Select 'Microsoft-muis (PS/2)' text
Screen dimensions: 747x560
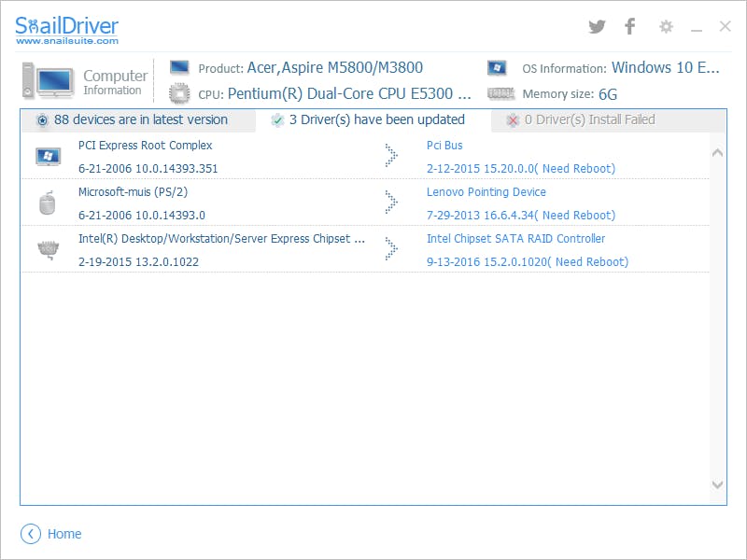point(133,192)
